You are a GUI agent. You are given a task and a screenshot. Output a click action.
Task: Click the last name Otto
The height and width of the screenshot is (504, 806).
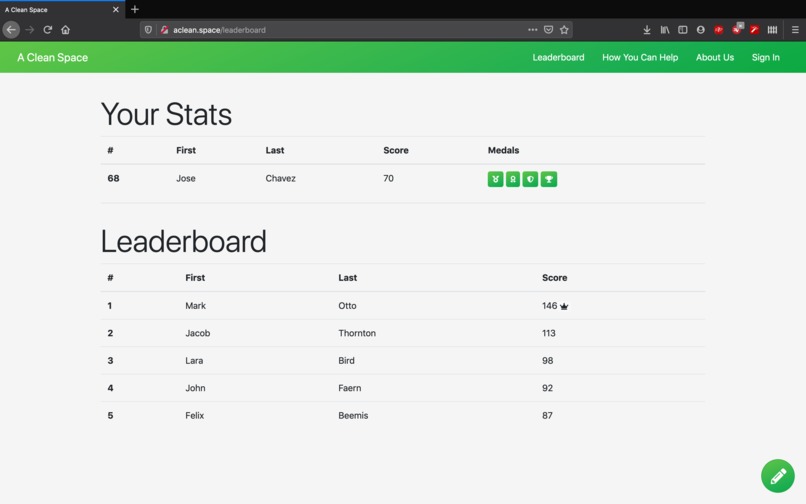coord(347,306)
